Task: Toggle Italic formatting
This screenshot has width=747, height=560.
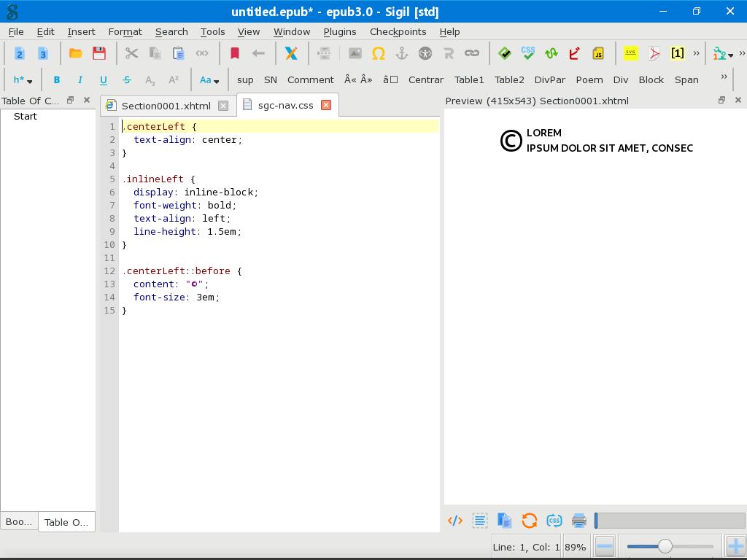Action: (80, 79)
